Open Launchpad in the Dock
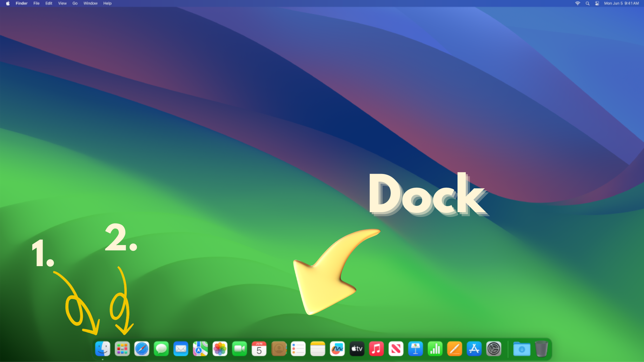Image resolution: width=644 pixels, height=362 pixels. [x=122, y=349]
